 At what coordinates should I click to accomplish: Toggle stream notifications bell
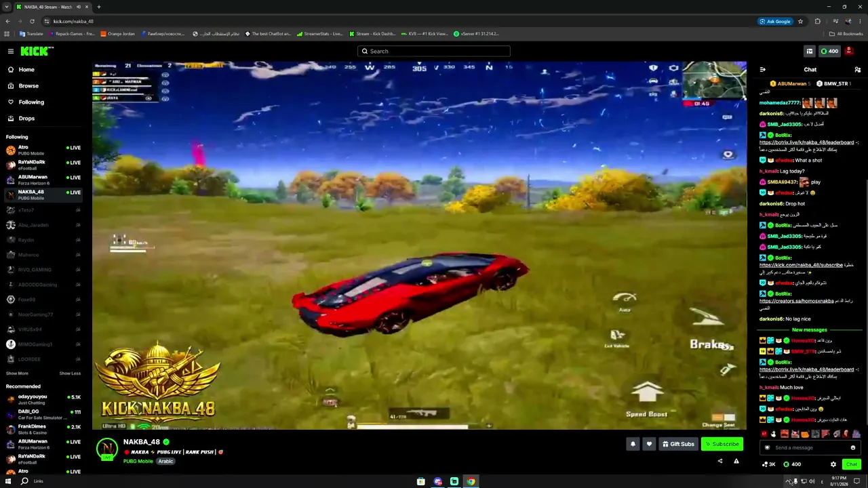tap(633, 444)
